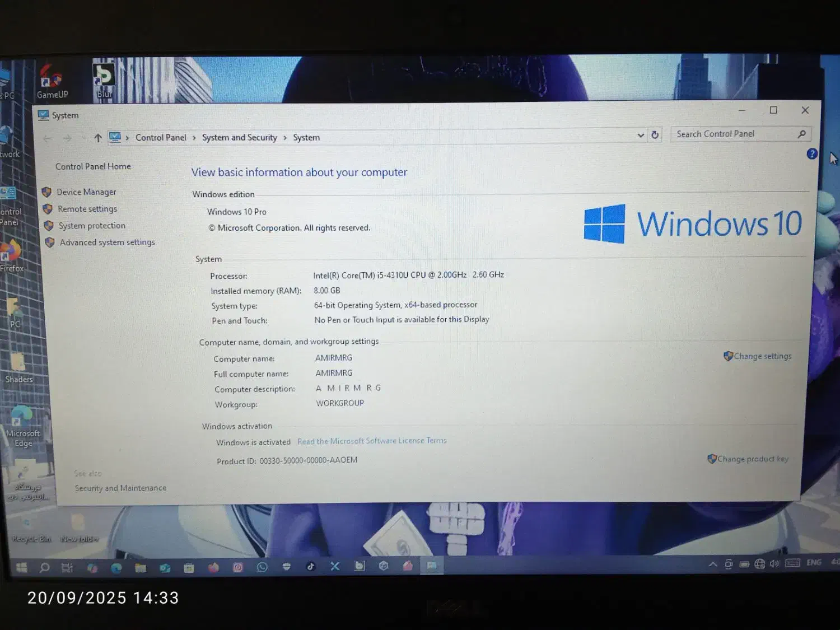Click the ENG language indicator

pyautogui.click(x=814, y=562)
